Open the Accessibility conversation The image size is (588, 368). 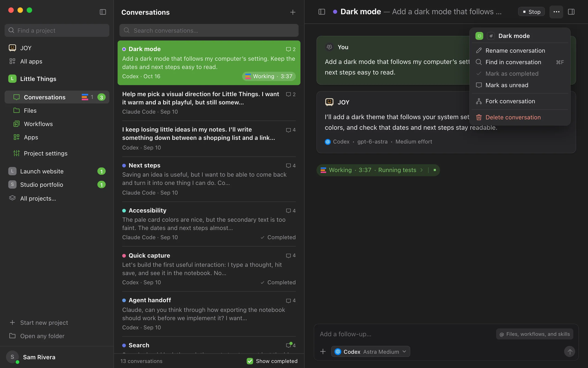(x=209, y=224)
